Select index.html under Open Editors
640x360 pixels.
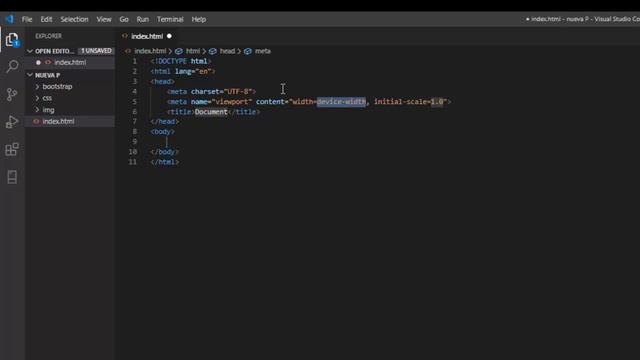coord(70,62)
